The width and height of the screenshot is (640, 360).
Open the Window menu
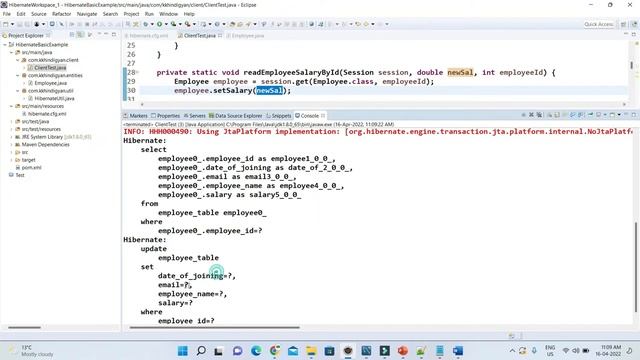[x=168, y=14]
